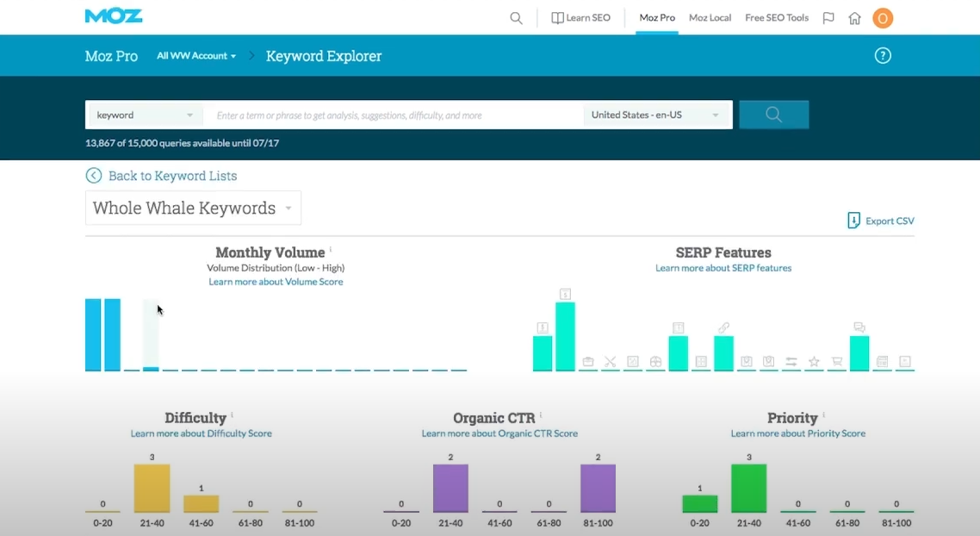Click the Export CSV download icon
The image size is (980, 536).
(x=853, y=220)
